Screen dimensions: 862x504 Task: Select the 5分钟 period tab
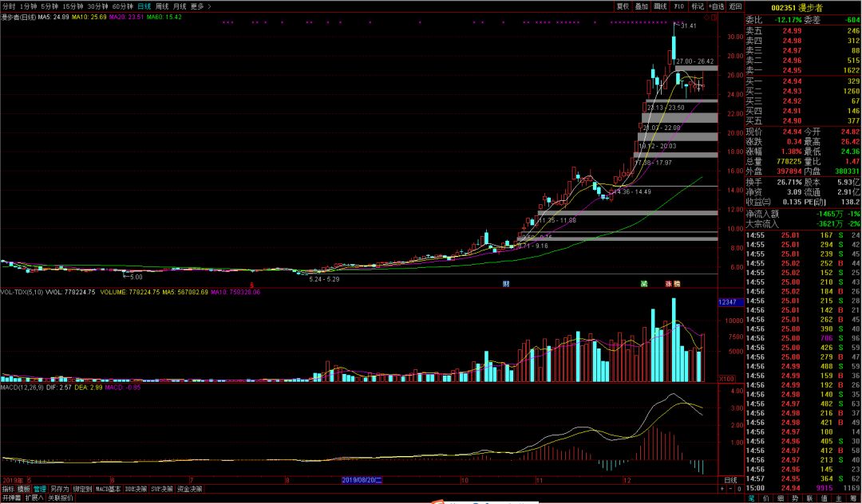(x=49, y=6)
